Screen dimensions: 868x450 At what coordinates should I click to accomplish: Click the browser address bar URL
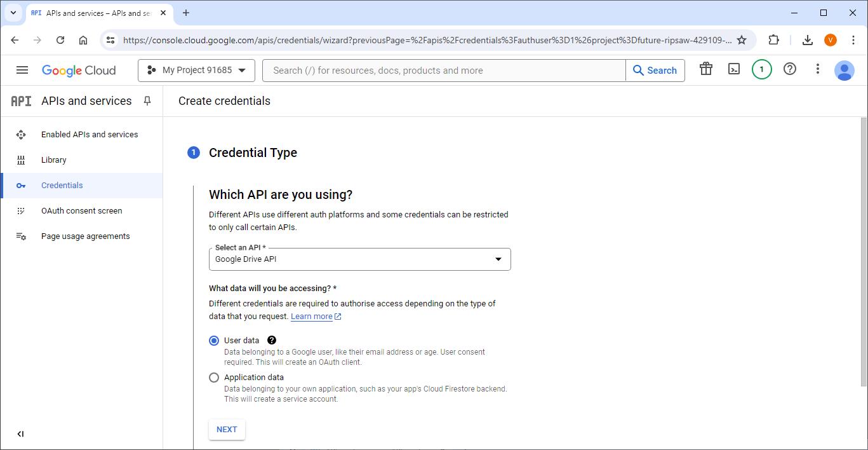(x=427, y=40)
